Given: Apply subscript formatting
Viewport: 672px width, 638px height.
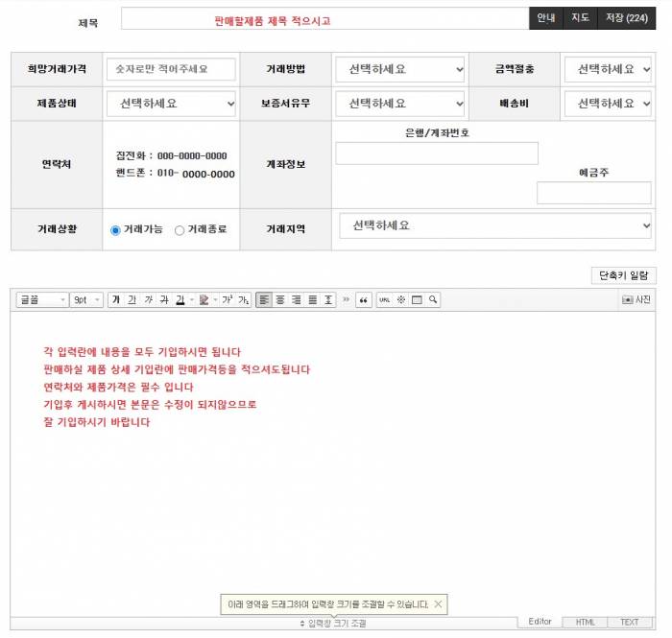Looking at the screenshot, I should coord(243,299).
